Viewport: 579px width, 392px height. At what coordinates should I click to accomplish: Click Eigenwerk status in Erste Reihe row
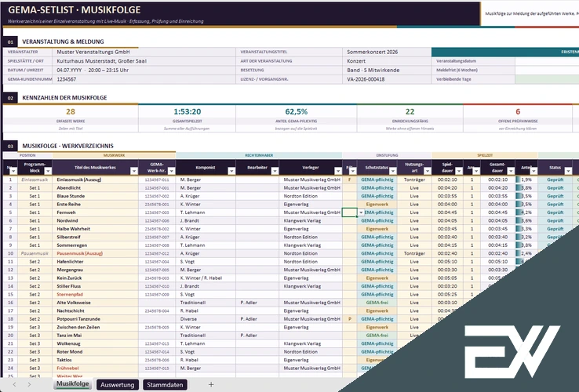coord(377,204)
